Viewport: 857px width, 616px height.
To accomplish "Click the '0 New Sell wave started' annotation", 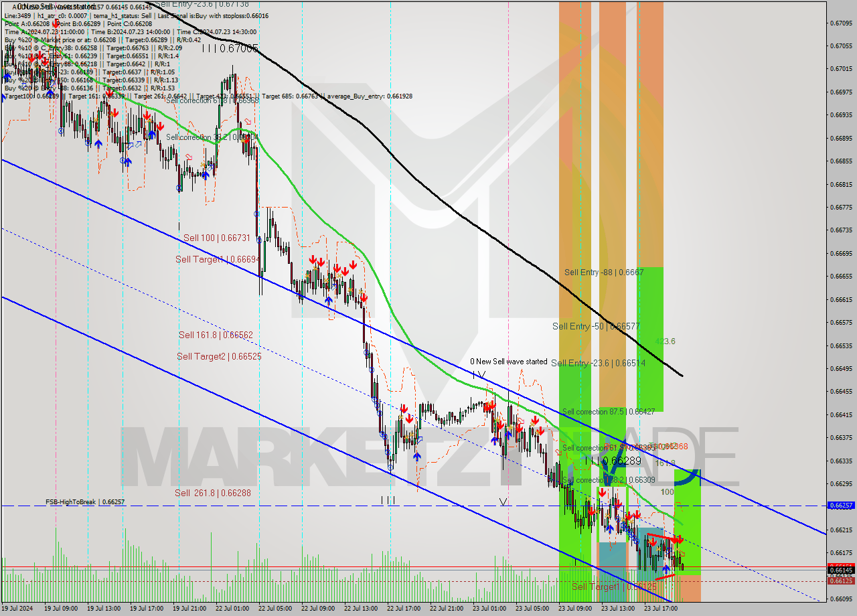I will click(508, 362).
